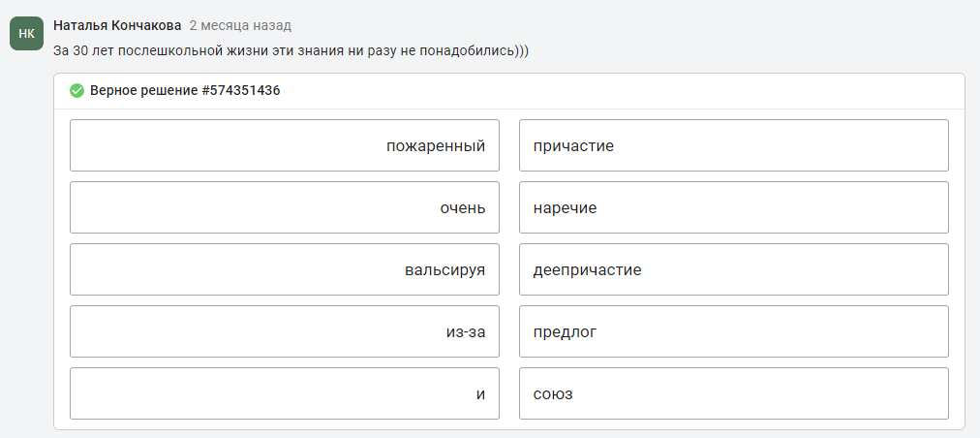Click the 'союз' answer box
This screenshot has width=980, height=438.
point(734,393)
